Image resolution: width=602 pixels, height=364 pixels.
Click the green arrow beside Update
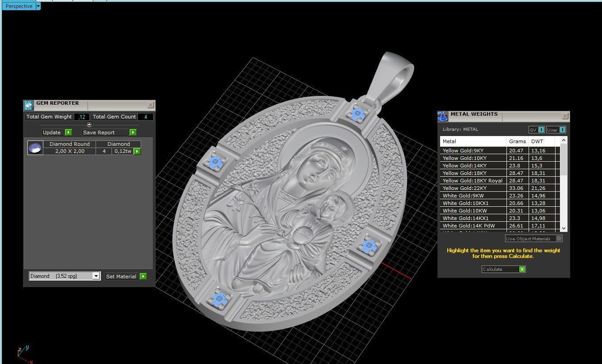pos(69,133)
